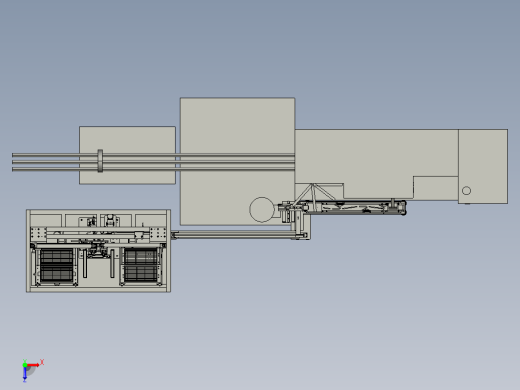The height and width of the screenshot is (390, 520).
Task: Select the small circle on the far-right box
Action: click(466, 191)
